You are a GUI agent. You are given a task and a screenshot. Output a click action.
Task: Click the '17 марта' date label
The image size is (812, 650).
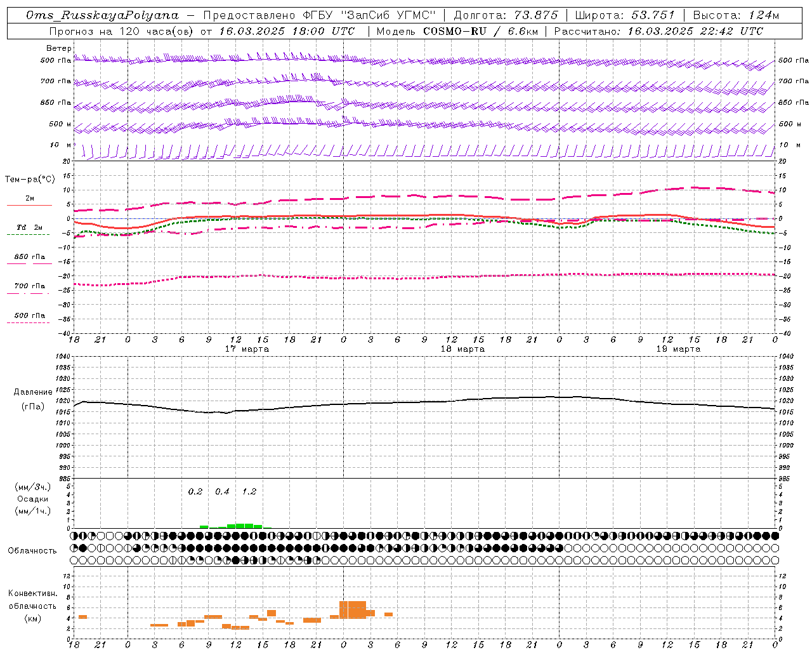click(x=247, y=349)
